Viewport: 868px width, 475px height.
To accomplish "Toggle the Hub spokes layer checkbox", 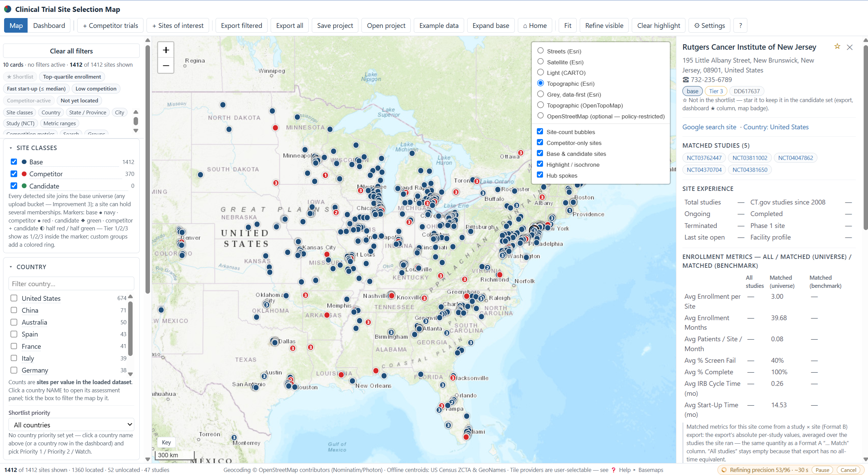I will 540,175.
